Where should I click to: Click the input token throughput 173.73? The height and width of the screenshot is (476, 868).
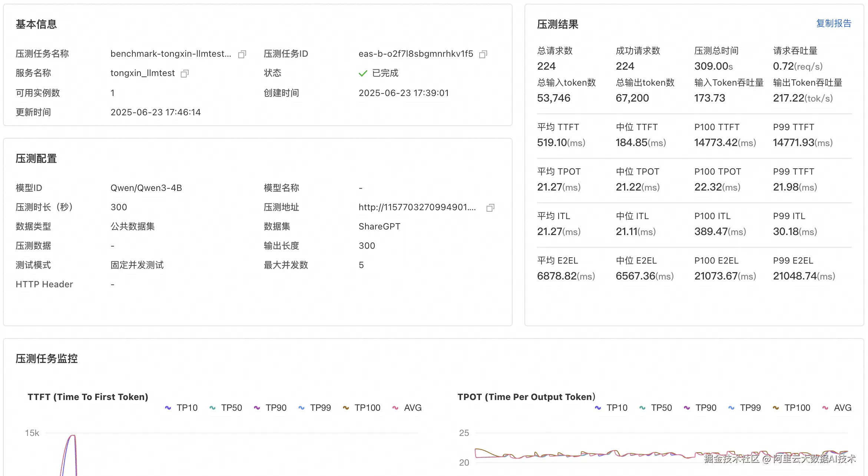point(710,98)
